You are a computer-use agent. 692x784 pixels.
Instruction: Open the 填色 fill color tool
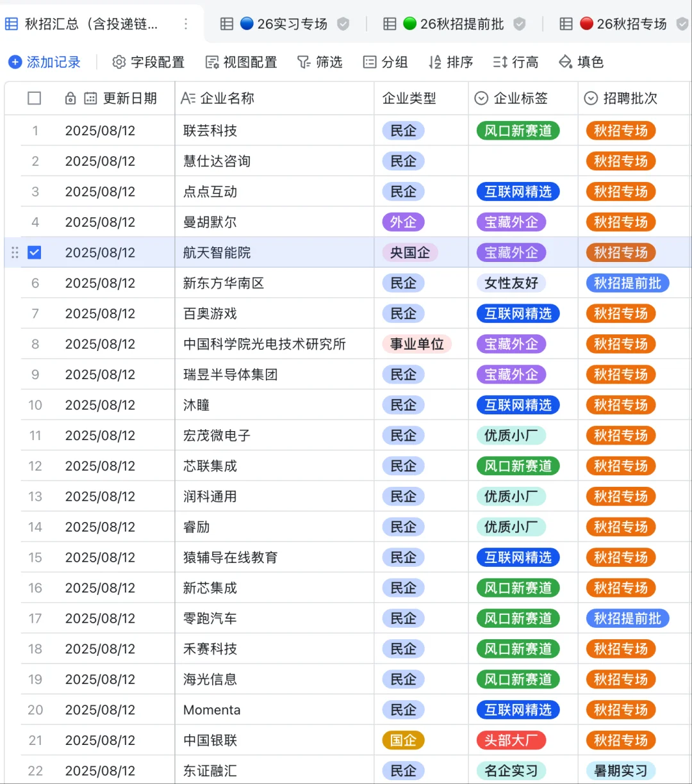pos(581,62)
